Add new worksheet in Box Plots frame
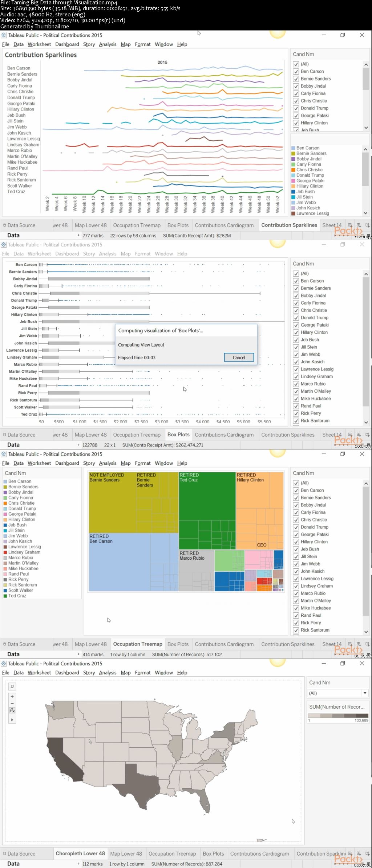 350,435
